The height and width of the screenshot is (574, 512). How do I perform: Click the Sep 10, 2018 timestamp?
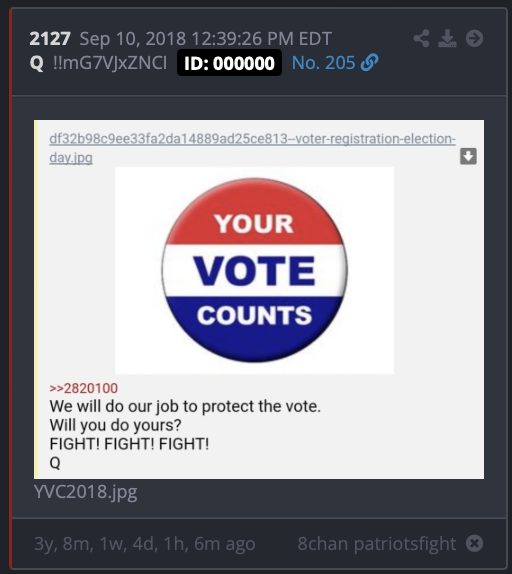click(x=205, y=38)
